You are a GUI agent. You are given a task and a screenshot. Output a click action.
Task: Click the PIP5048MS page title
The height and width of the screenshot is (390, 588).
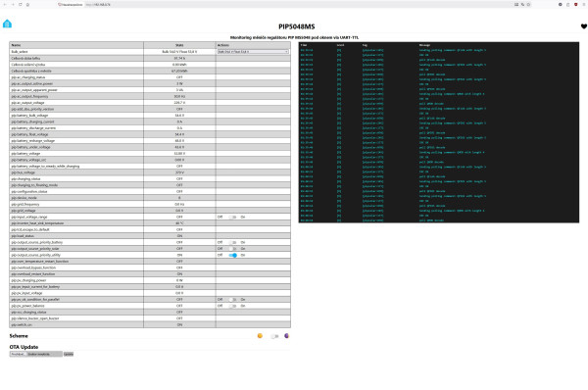tap(297, 26)
